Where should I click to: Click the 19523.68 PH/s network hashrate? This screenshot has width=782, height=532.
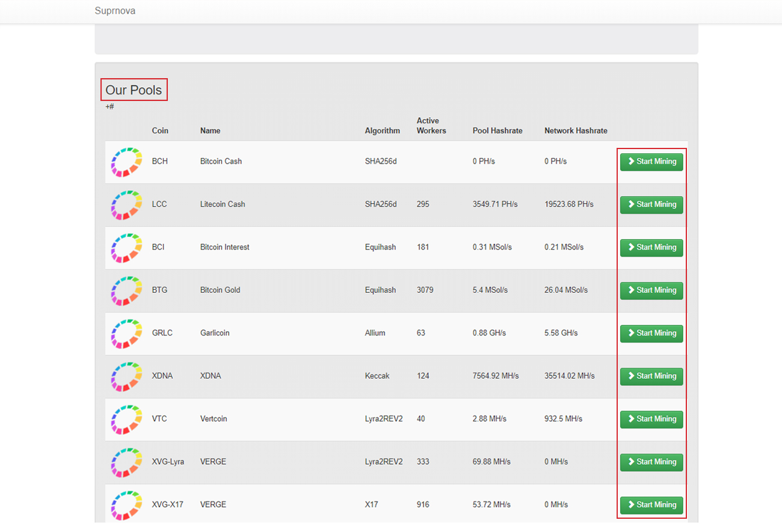(569, 204)
